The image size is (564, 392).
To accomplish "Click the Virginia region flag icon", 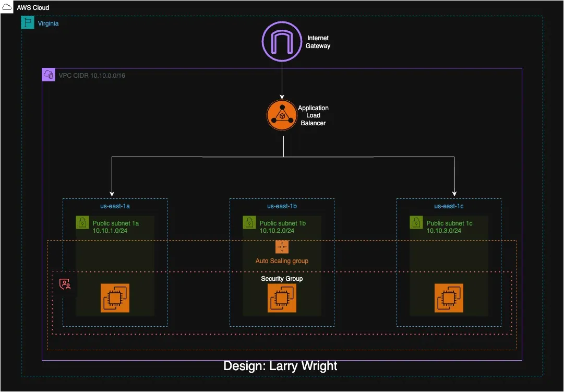I will click(27, 23).
